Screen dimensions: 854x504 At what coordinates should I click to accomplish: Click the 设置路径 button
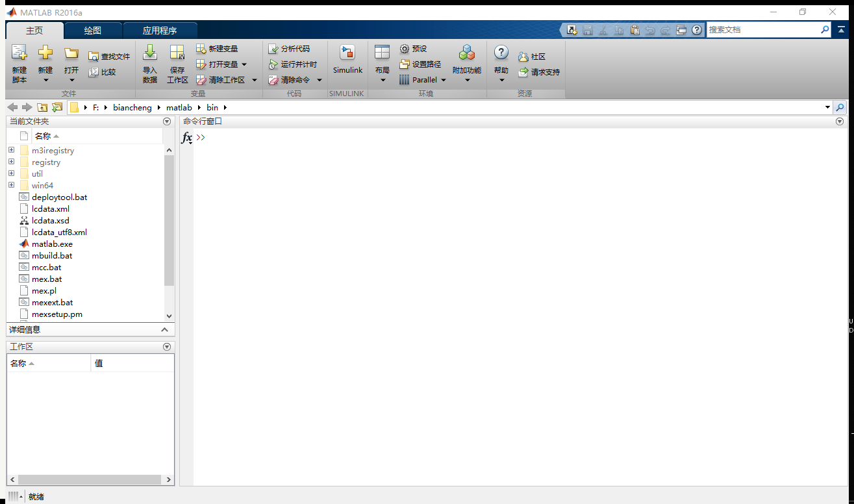click(420, 64)
